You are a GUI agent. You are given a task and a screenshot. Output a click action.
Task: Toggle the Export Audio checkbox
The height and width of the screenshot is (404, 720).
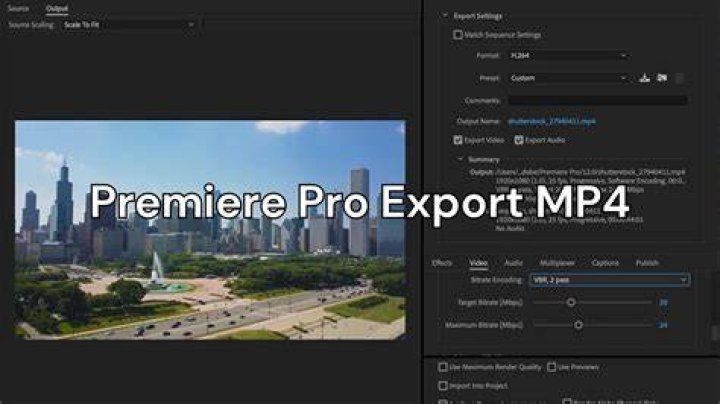point(518,140)
